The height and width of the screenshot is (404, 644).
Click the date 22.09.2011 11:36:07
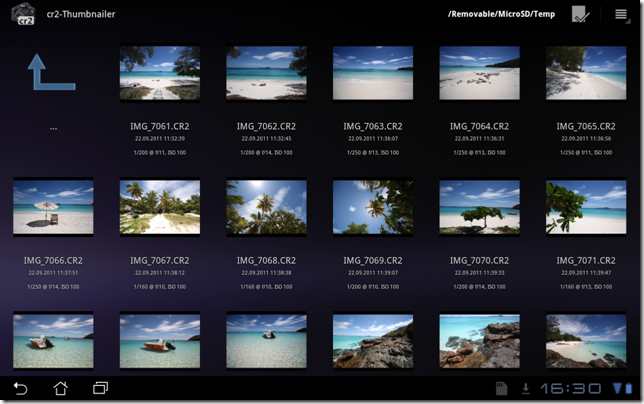373,139
